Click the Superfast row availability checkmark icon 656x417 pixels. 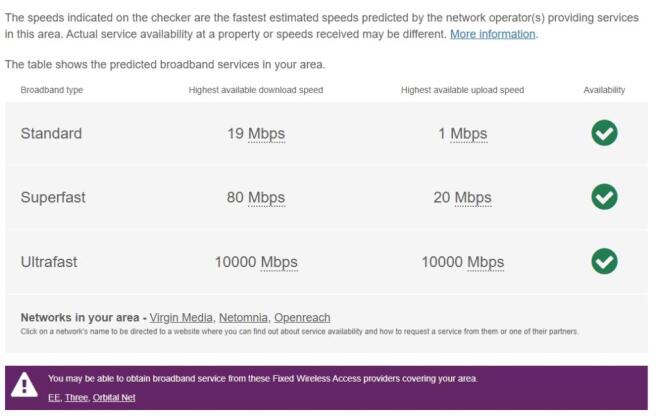(604, 197)
